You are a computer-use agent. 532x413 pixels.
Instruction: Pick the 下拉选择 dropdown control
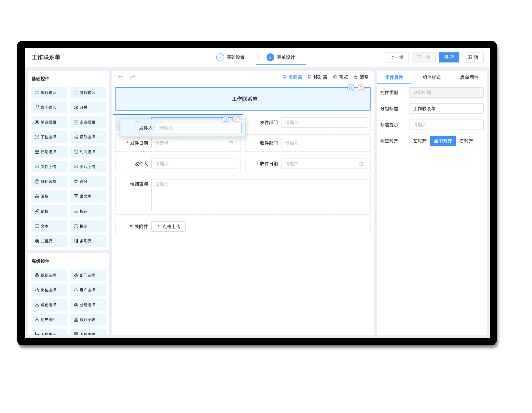[49, 137]
